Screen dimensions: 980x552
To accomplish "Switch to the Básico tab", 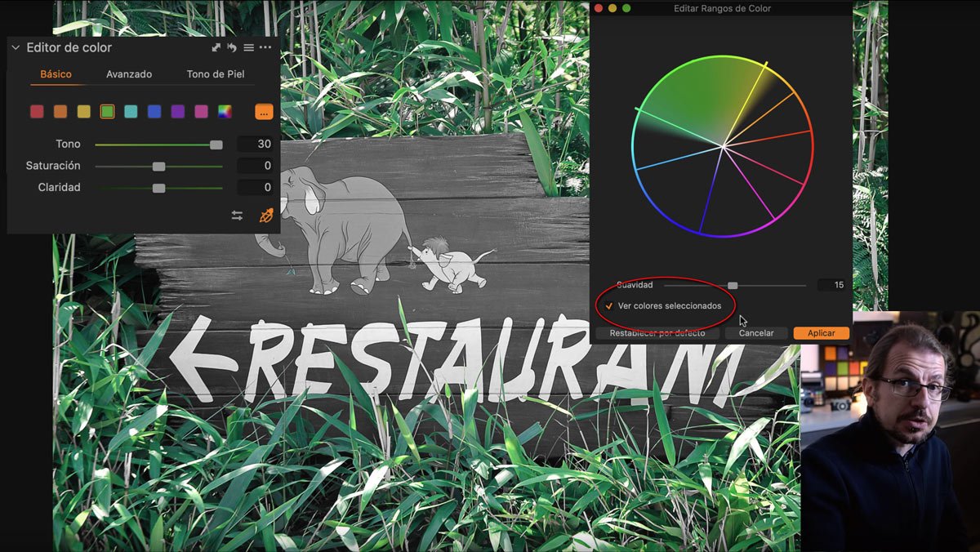I will 56,74.
